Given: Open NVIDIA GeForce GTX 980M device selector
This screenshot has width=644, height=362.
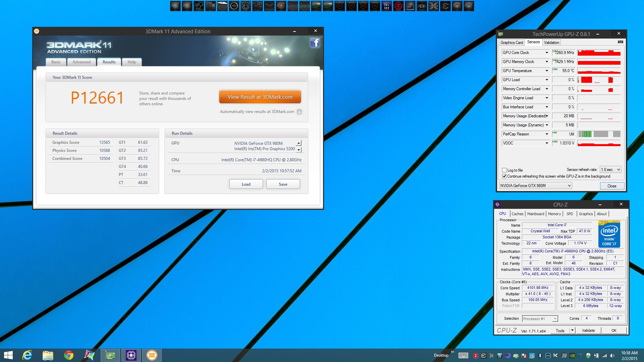Looking at the screenshot, I should click(535, 186).
